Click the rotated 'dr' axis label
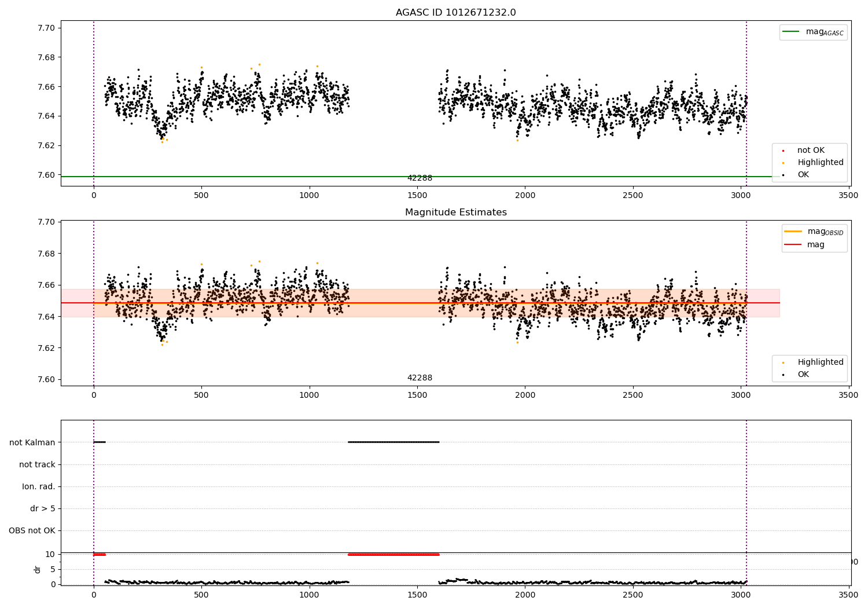Viewport: 868px width, 608px height. [x=38, y=569]
